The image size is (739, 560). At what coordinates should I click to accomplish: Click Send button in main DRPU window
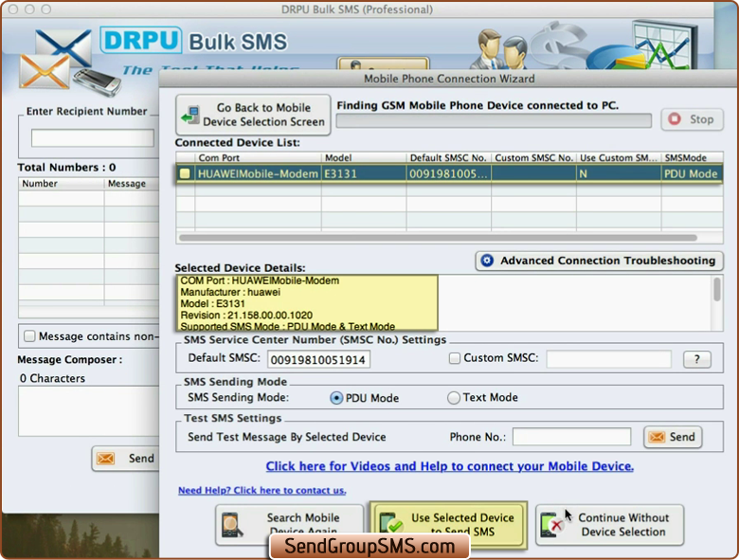click(125, 459)
